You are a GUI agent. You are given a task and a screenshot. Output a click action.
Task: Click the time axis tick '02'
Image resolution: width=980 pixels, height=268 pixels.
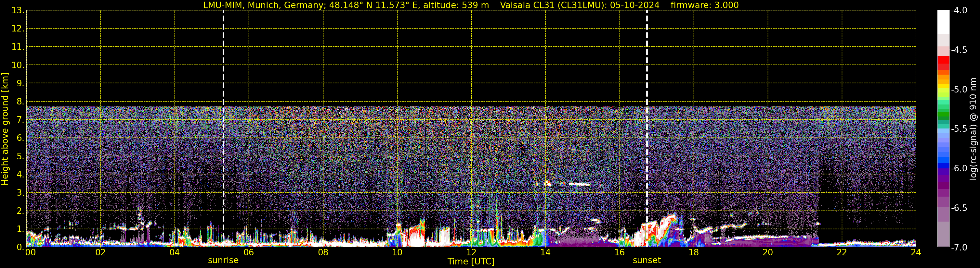100,252
